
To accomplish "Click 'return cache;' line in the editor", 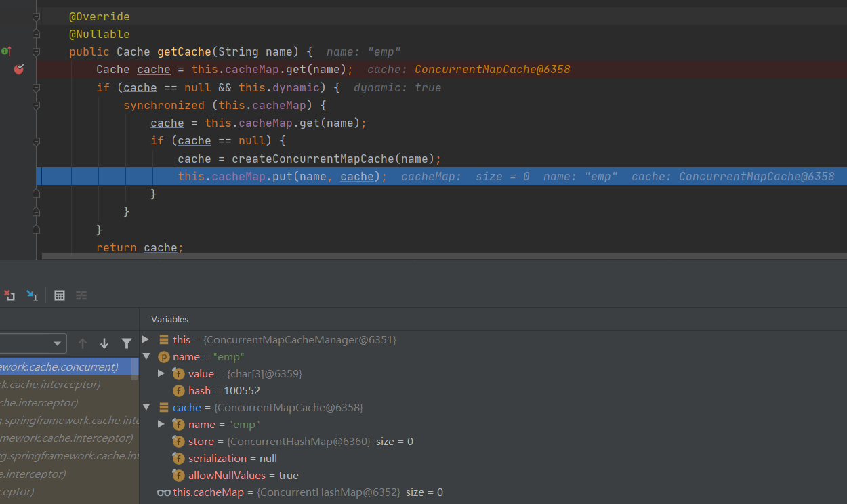I will click(140, 247).
